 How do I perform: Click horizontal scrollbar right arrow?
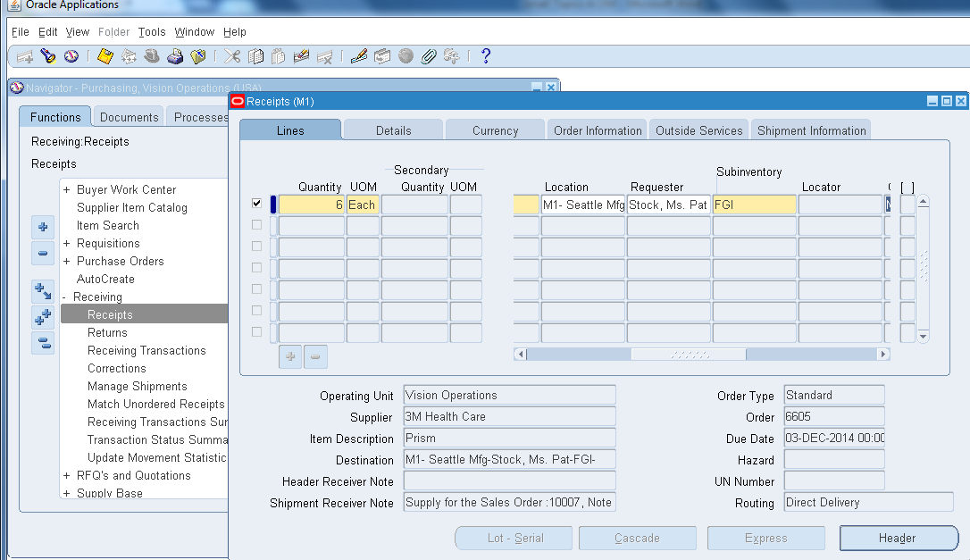click(x=883, y=354)
